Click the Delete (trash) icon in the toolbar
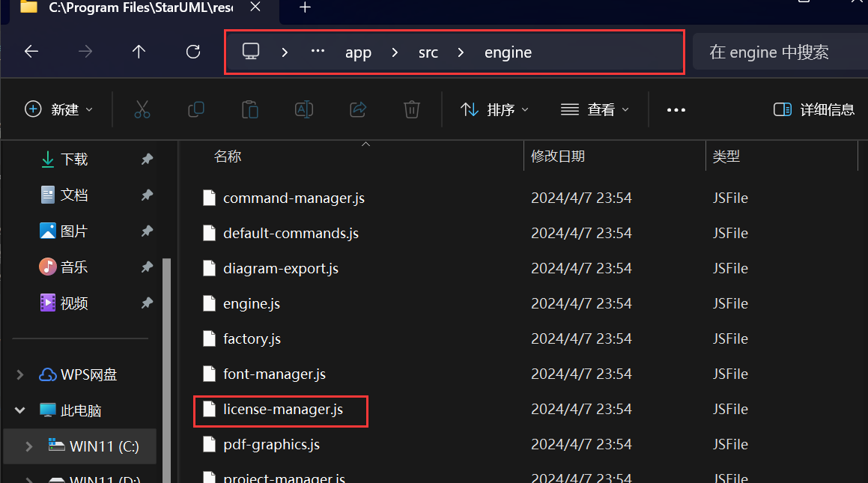Screen dimensions: 868x483 pyautogui.click(x=411, y=109)
